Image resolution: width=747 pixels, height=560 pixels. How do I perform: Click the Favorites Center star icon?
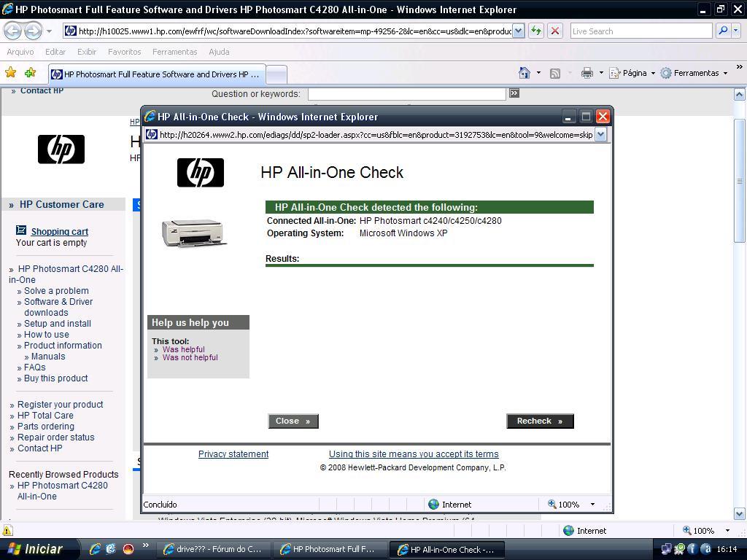click(x=10, y=72)
